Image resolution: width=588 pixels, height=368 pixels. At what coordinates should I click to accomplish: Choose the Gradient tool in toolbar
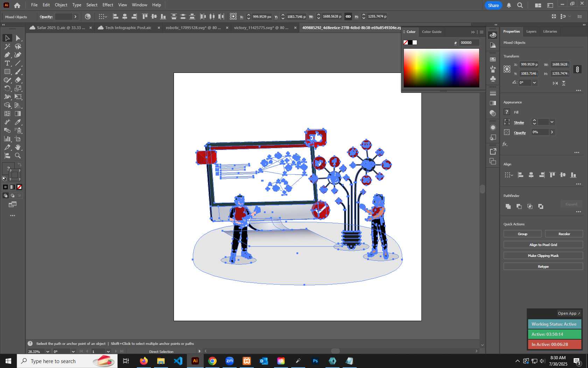pos(18,114)
